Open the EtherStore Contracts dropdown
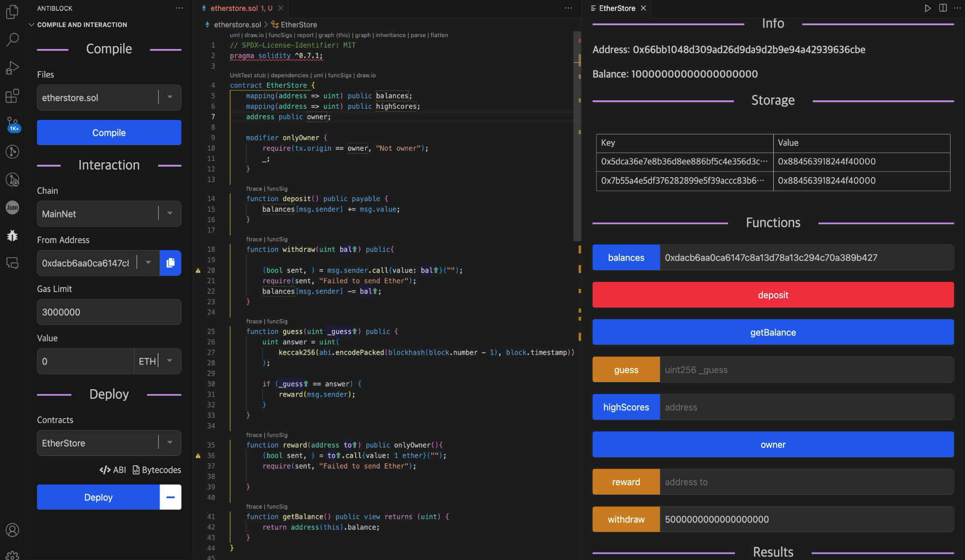 [170, 443]
